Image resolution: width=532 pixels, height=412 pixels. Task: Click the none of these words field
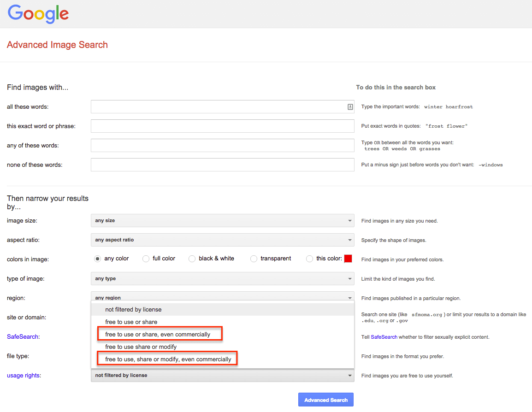223,165
